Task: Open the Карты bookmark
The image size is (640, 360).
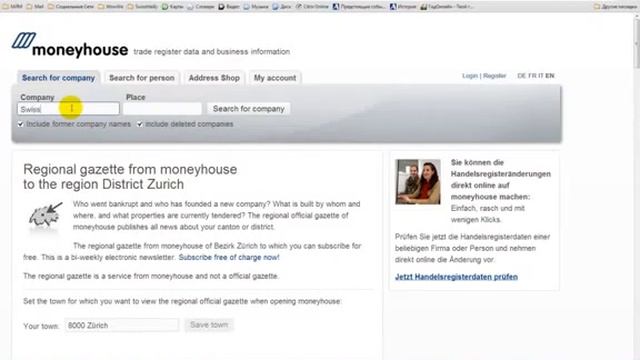Action: 173,7
